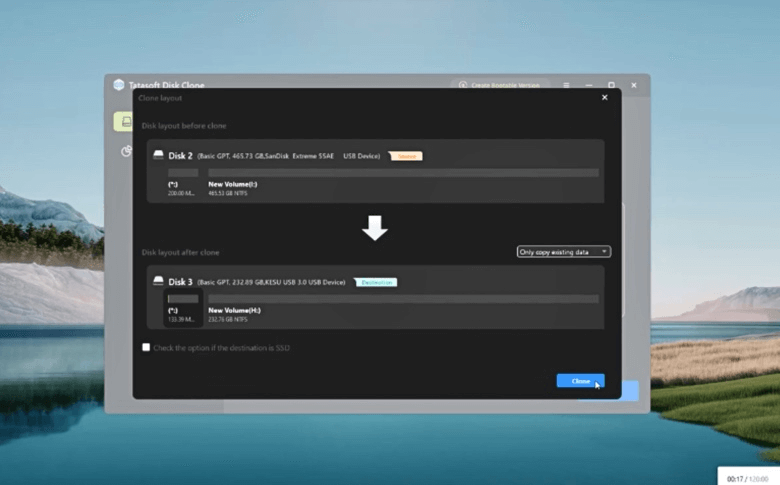This screenshot has width=780, height=485.
Task: Minimize the Tatasoft Disk Clone window
Action: 589,85
